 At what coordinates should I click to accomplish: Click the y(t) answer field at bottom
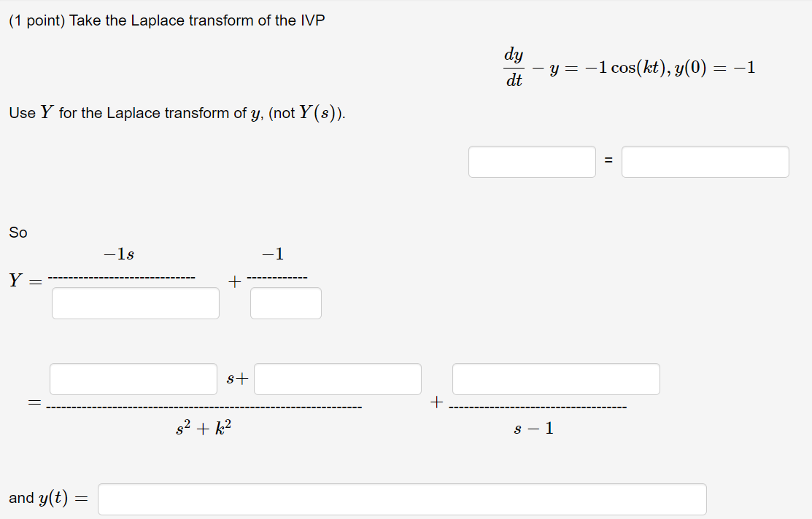tap(401, 499)
